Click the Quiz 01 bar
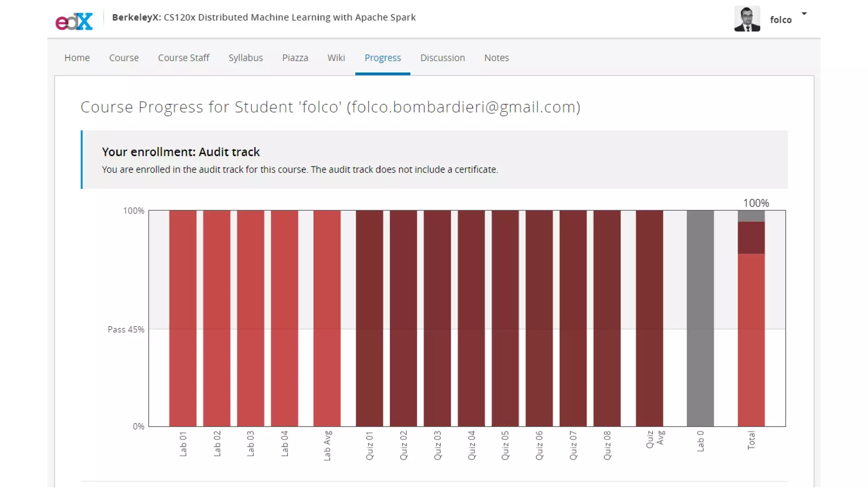 coord(369,318)
